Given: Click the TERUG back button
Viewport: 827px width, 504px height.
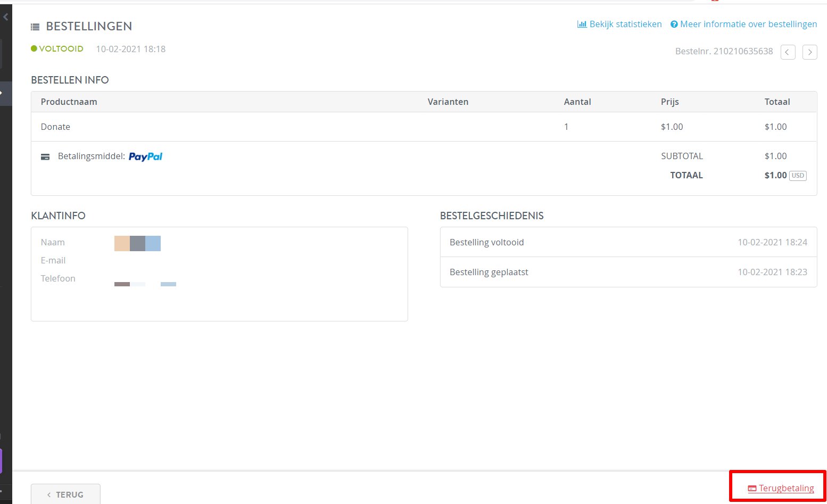Looking at the screenshot, I should [65, 494].
